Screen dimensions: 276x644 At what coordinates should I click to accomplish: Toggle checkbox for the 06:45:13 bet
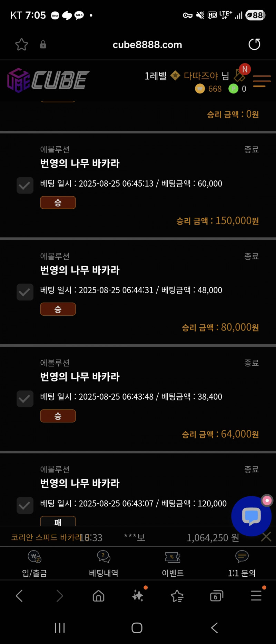pyautogui.click(x=25, y=186)
